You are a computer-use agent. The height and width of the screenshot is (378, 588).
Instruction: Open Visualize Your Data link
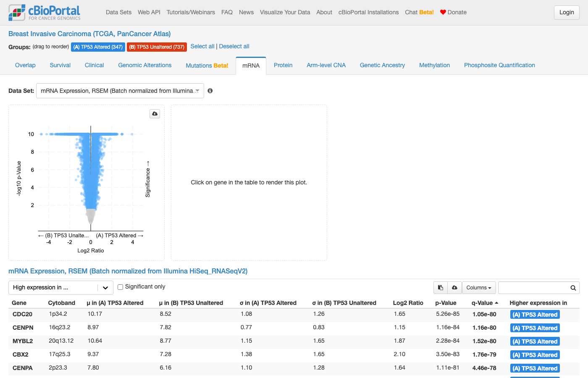285,12
